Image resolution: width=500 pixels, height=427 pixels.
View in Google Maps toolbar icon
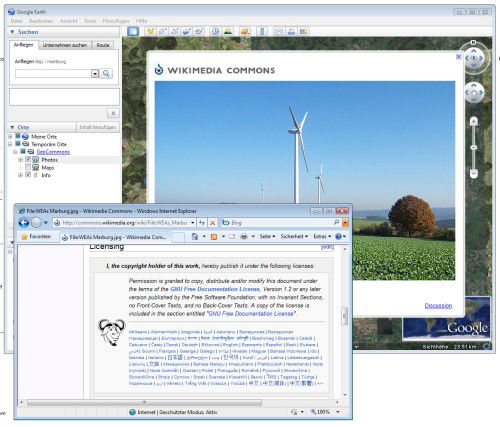[x=303, y=31]
